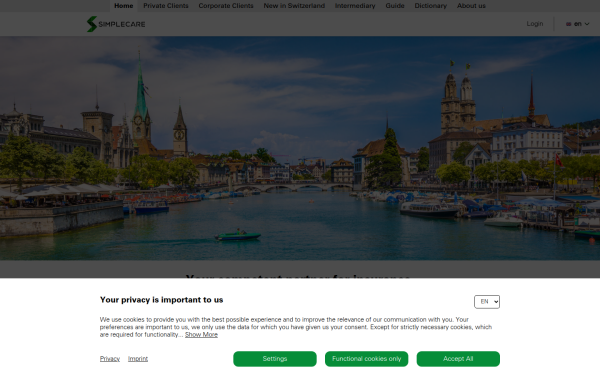Open the Privacy link
Image resolution: width=600 pixels, height=375 pixels.
(x=110, y=359)
